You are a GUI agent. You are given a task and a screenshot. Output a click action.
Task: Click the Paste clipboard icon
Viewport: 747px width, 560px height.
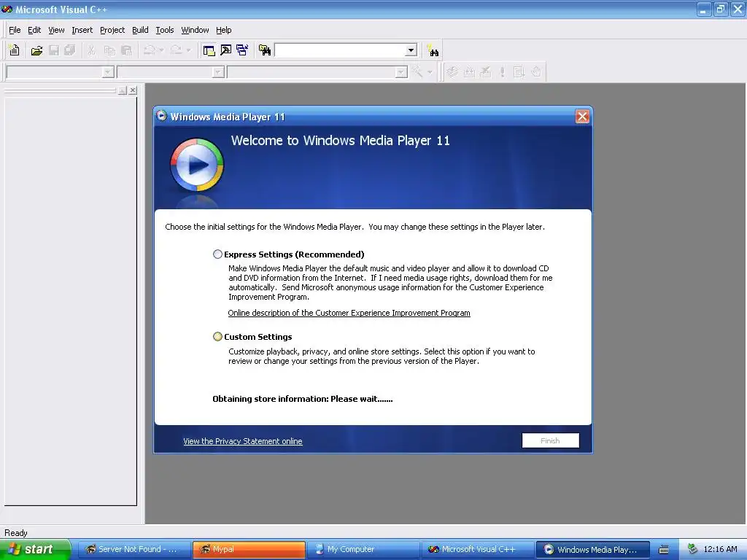[127, 50]
